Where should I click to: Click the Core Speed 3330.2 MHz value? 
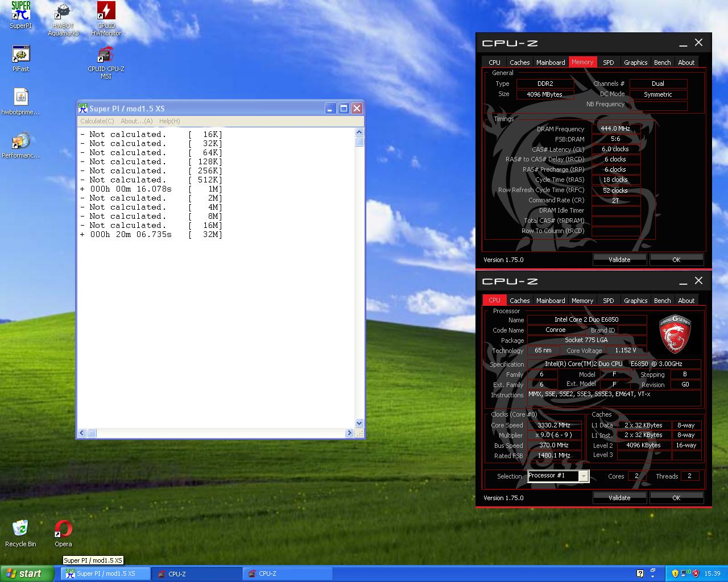(554, 425)
